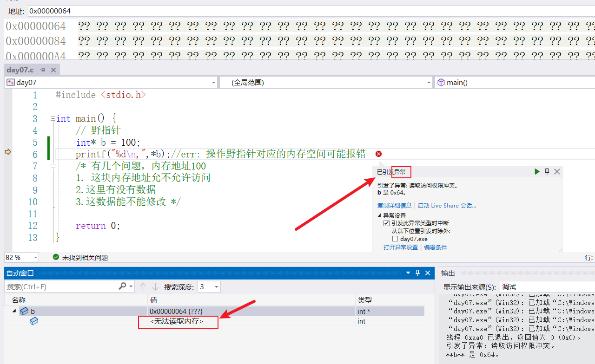This screenshot has width=595, height=364.
Task: Close the 自动窗口 panel
Action: click(x=428, y=273)
